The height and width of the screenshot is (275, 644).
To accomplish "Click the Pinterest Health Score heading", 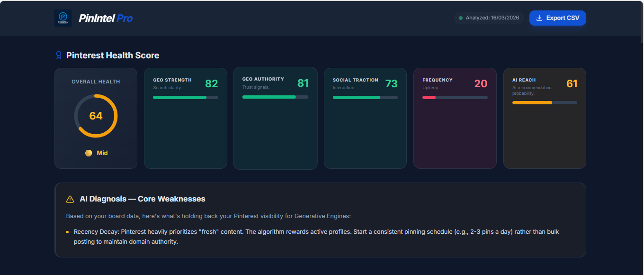I will tap(113, 55).
